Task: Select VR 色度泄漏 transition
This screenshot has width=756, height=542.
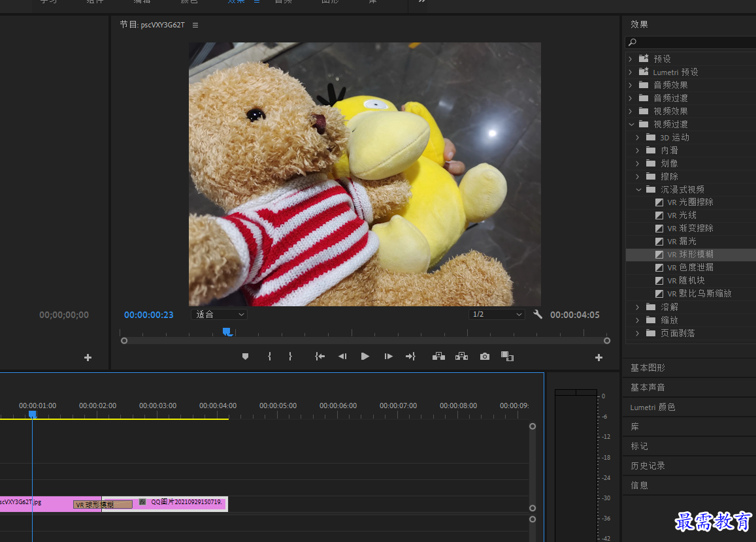Action: coord(690,267)
